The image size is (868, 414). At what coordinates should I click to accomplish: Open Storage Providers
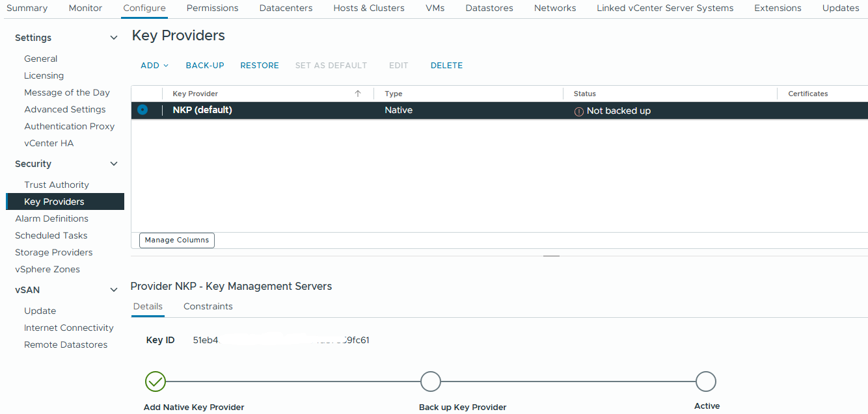coord(54,252)
